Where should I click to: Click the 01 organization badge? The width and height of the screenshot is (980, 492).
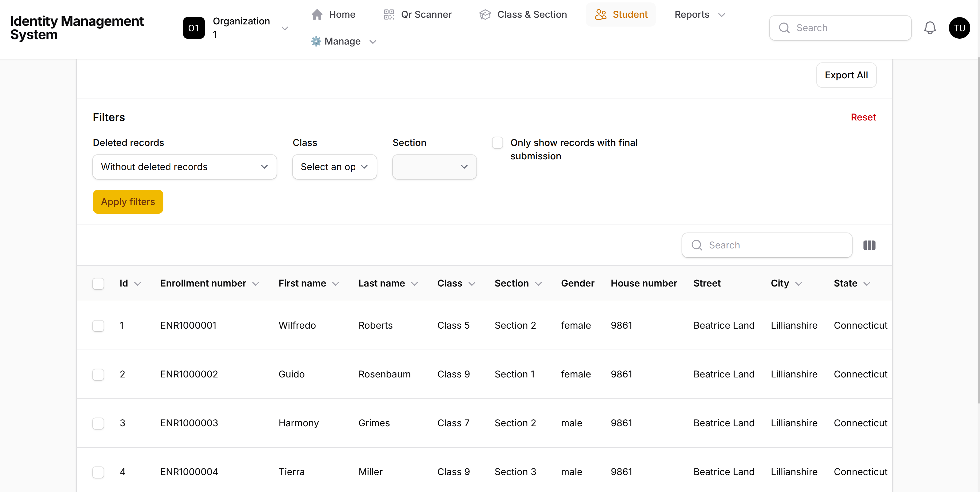click(x=194, y=28)
